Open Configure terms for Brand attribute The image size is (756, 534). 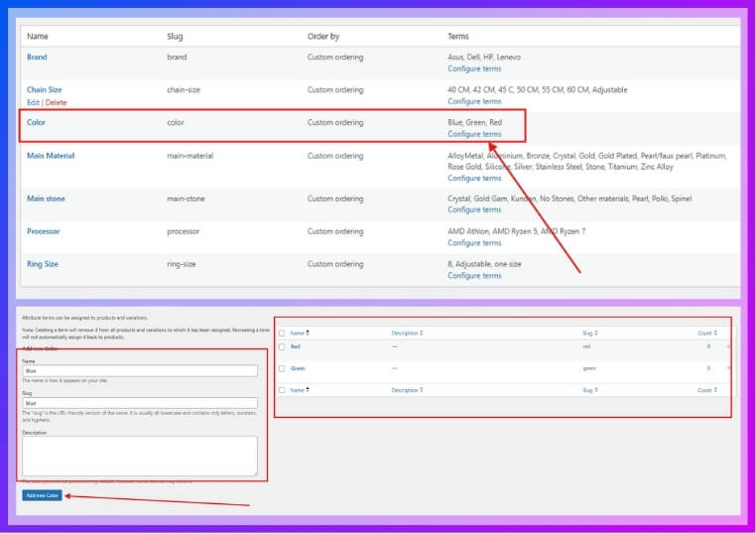(474, 68)
